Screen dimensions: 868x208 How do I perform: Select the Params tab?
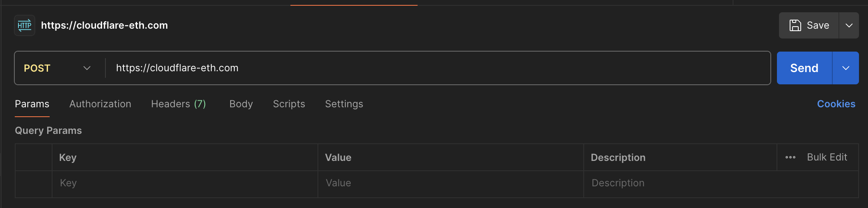32,104
